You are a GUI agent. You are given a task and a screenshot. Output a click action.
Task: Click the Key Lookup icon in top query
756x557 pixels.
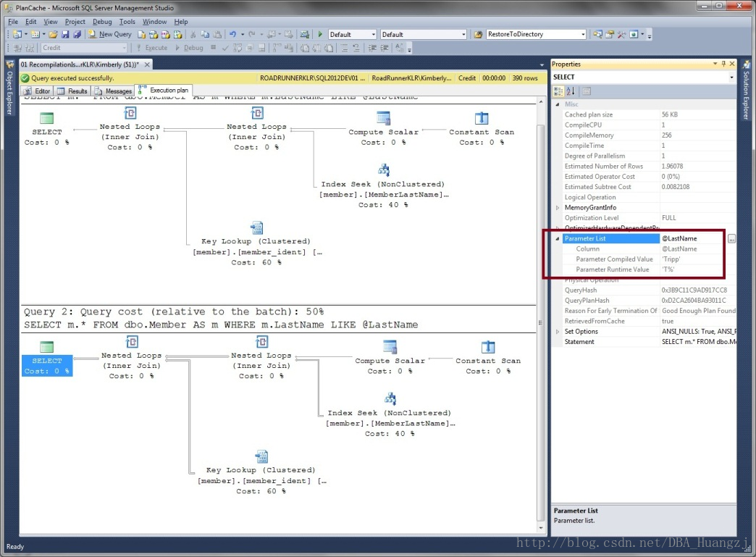256,227
